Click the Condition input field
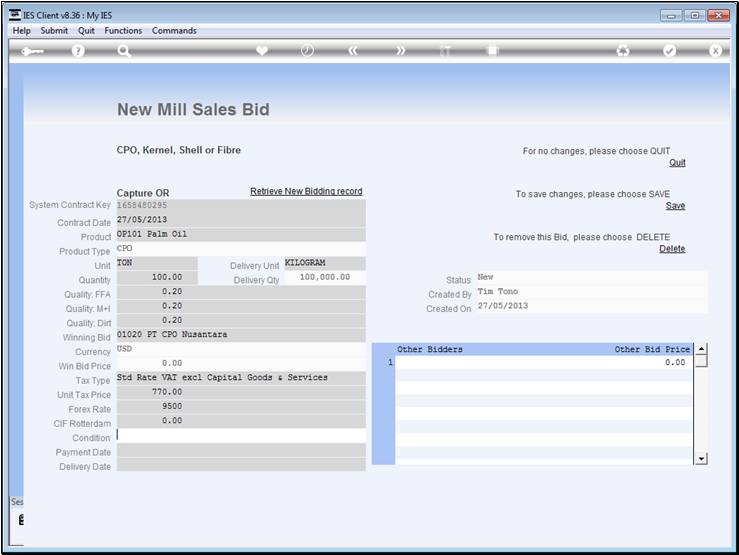The width and height of the screenshot is (739, 555). point(241,435)
